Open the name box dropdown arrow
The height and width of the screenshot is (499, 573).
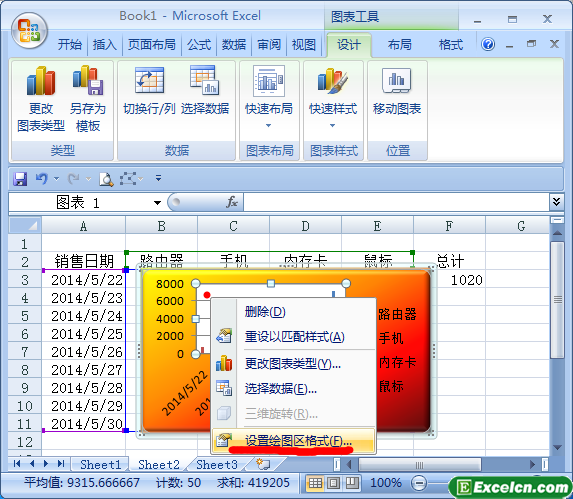click(x=157, y=203)
